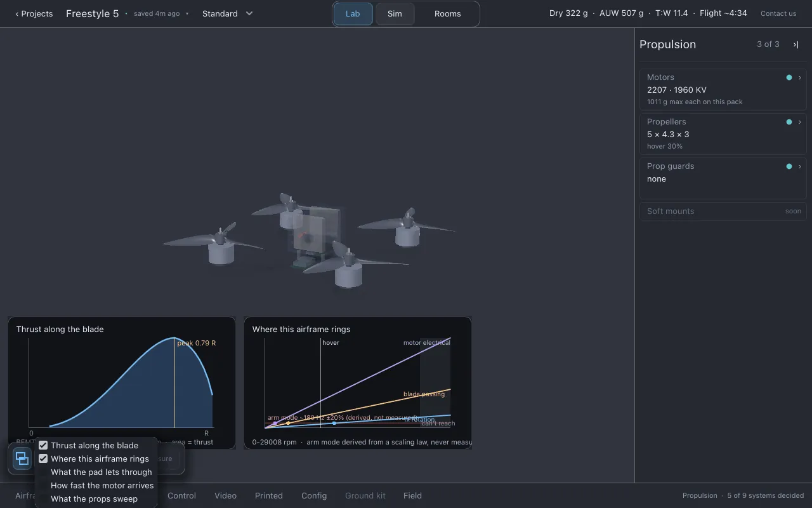Click the T:W 11.4 readout
812x508 pixels.
coord(671,13)
